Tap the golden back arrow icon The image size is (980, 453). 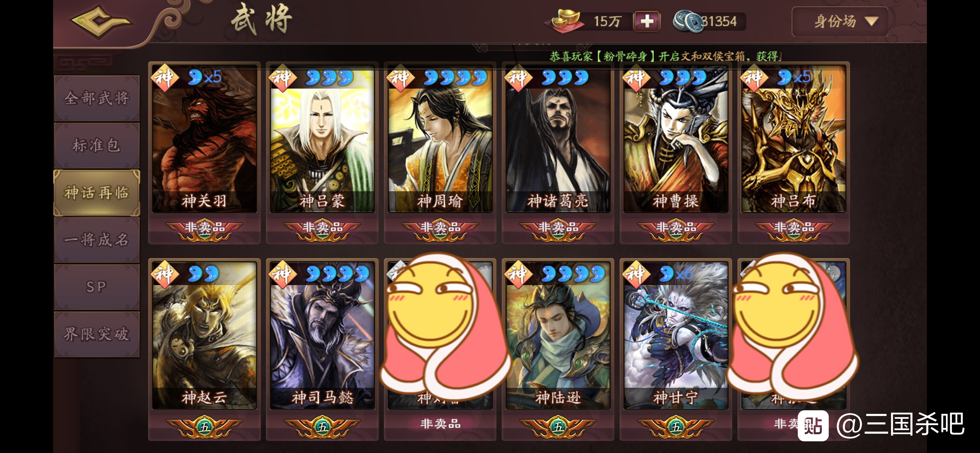pos(101,21)
